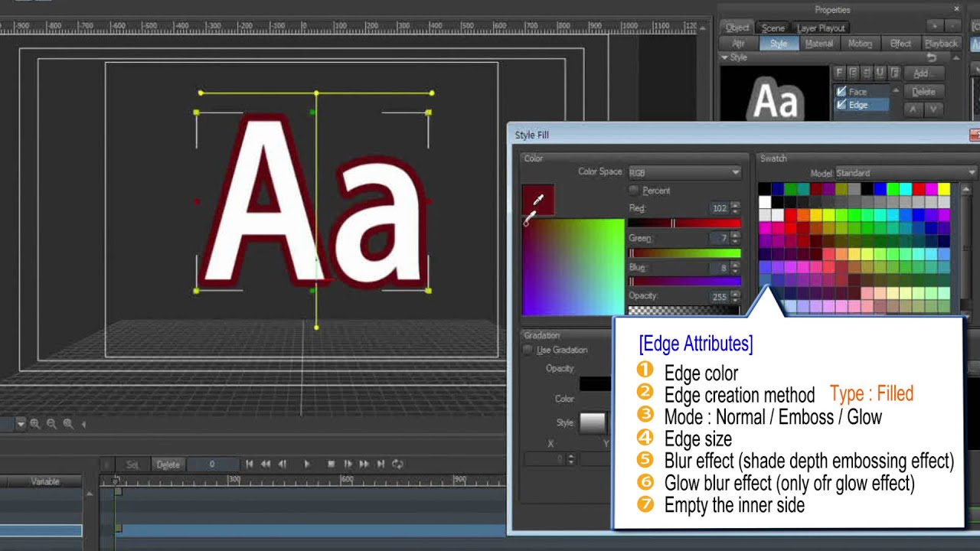
Task: Enable the Use Gradation option
Action: pos(528,350)
